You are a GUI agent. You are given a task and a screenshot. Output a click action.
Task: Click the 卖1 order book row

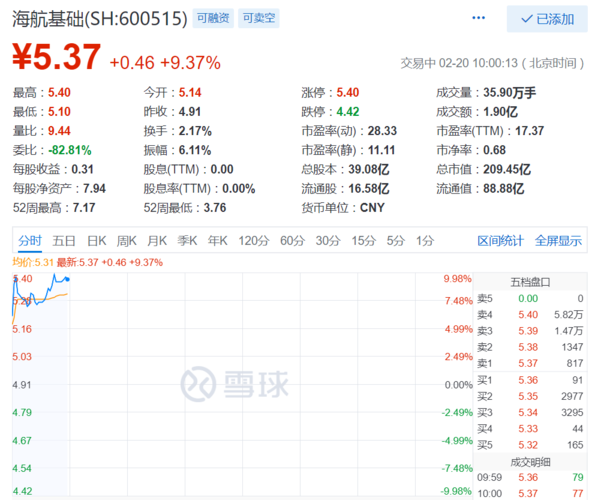[530, 363]
